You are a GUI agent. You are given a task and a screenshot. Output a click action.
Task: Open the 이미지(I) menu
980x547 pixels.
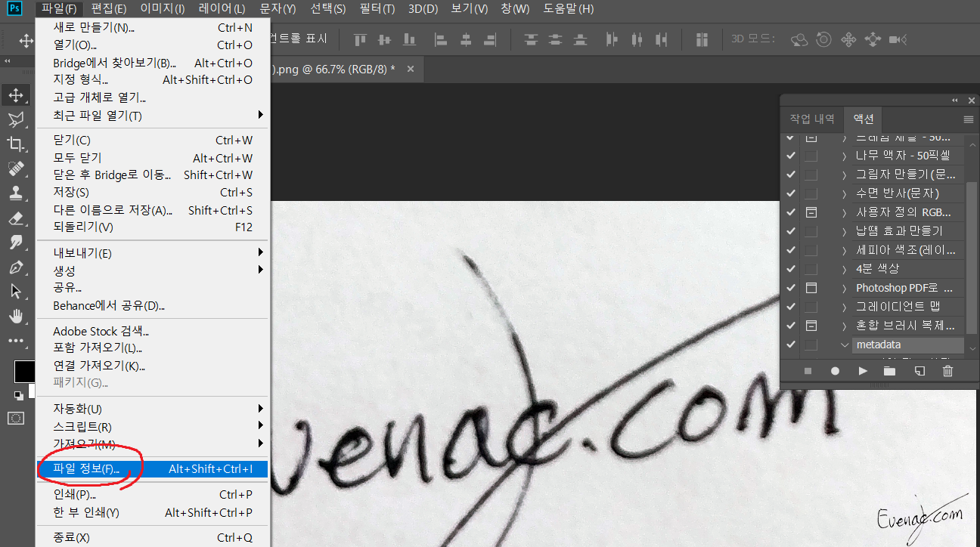point(163,9)
